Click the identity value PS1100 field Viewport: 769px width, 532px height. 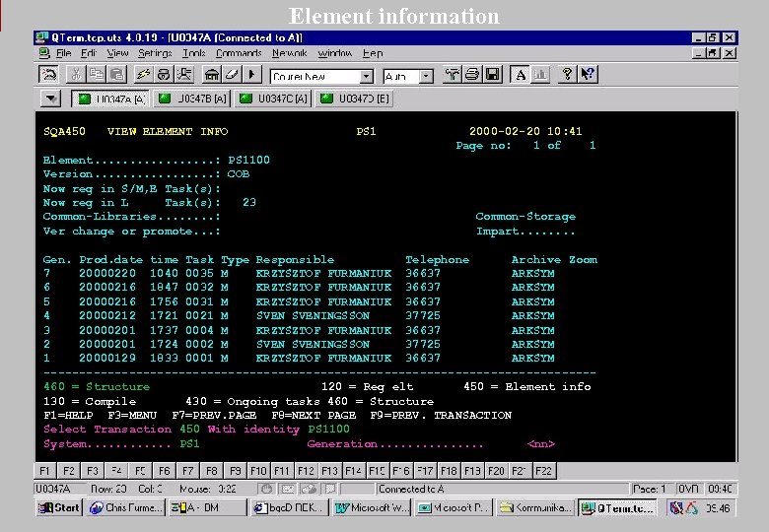(328, 430)
